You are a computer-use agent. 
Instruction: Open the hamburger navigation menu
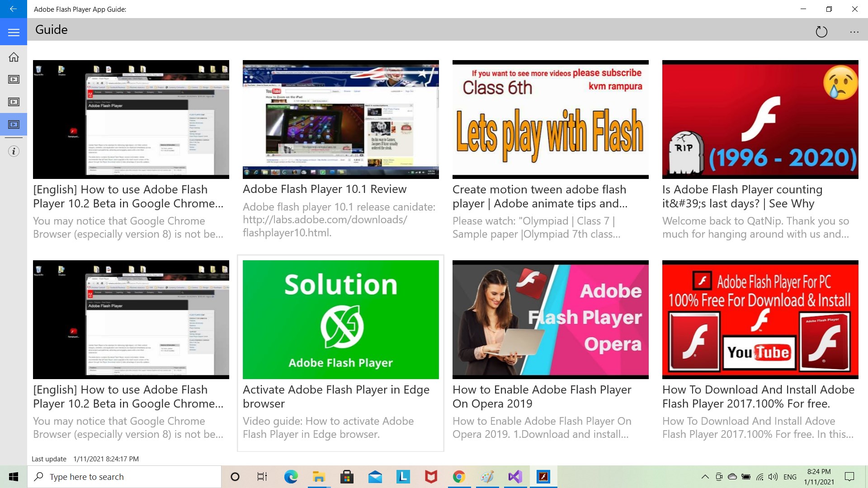pos(14,32)
